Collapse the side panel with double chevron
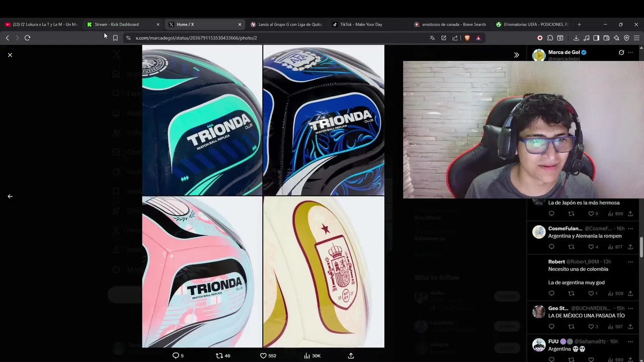This screenshot has height=362, width=644. 516,55
